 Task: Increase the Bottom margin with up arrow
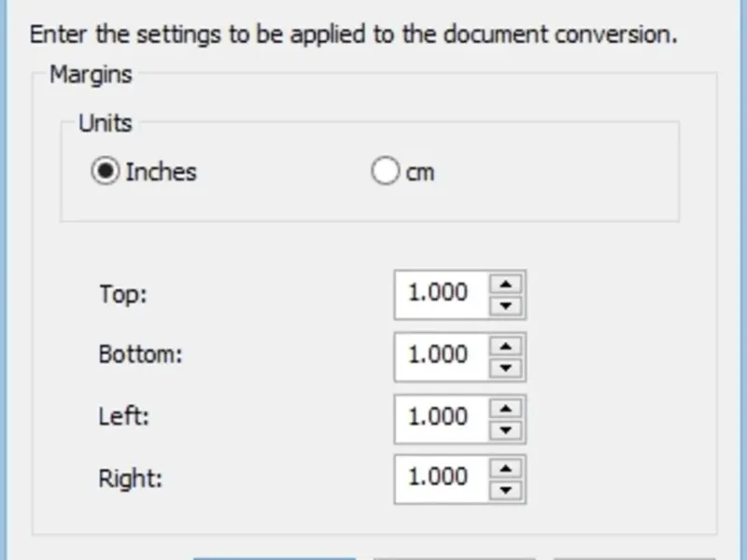(505, 345)
